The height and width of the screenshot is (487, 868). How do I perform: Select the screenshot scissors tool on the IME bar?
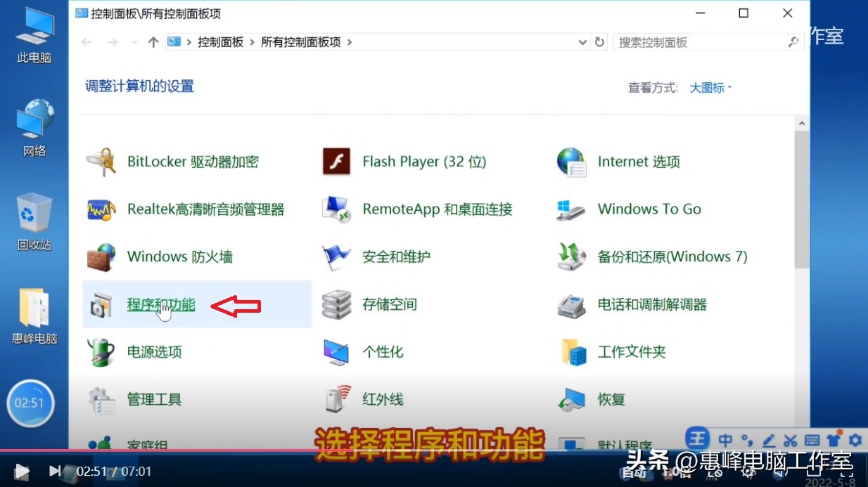coord(790,439)
